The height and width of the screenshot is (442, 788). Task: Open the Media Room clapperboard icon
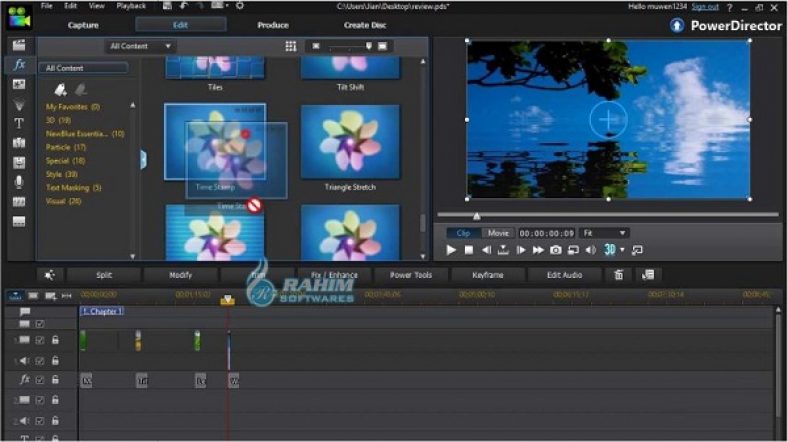[19, 46]
